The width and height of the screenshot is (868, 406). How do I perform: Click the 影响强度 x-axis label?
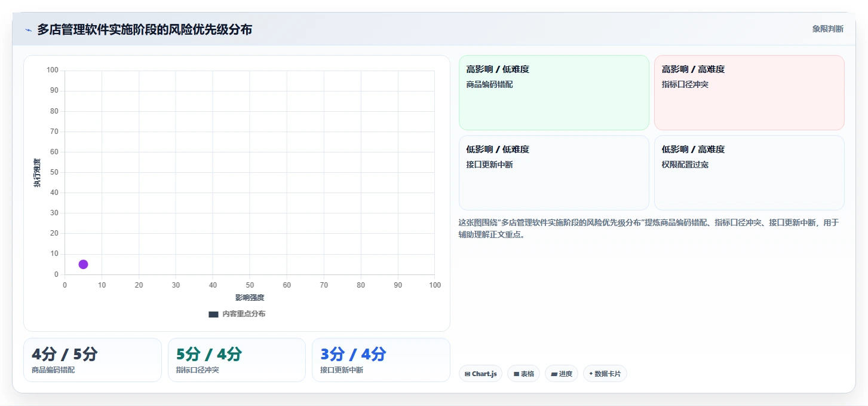point(250,298)
